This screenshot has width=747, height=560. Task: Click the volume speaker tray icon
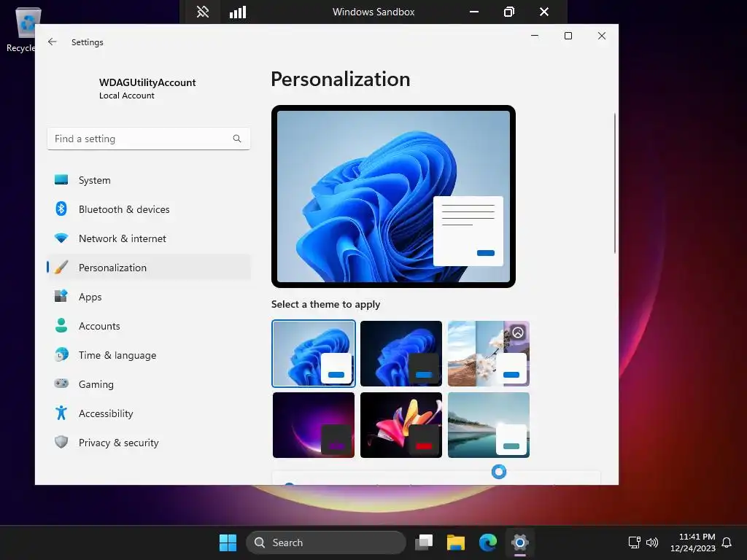pyautogui.click(x=651, y=542)
